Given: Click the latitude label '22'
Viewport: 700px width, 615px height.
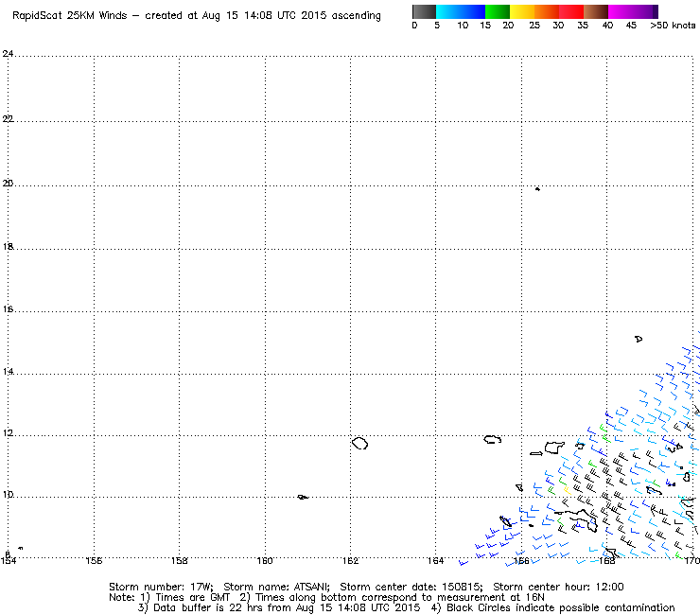Looking at the screenshot, I should (8, 119).
